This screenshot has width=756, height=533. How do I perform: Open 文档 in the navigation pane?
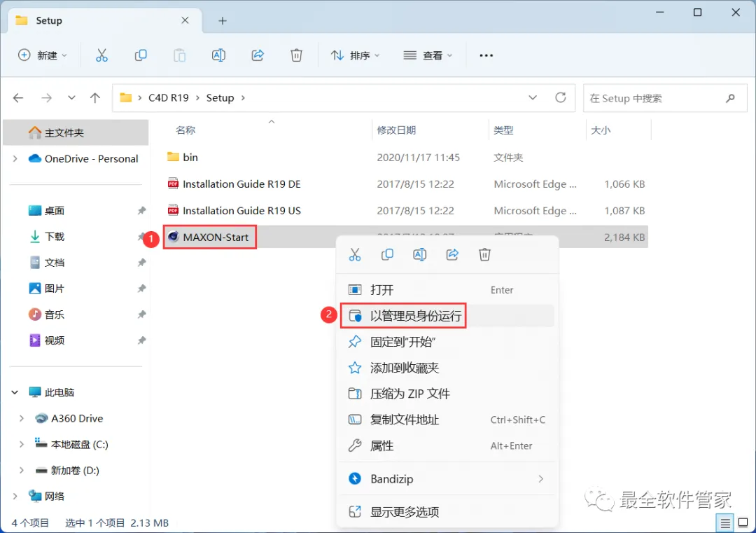[54, 263]
